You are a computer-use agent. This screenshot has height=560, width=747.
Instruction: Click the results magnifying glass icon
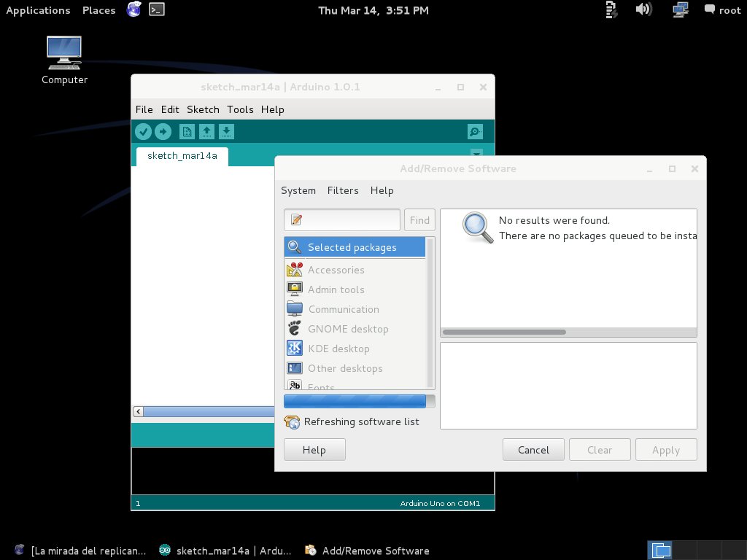coord(478,227)
